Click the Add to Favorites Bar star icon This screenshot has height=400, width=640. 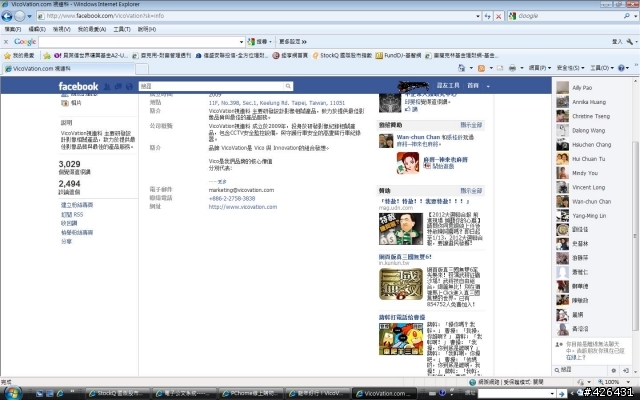pos(47,56)
